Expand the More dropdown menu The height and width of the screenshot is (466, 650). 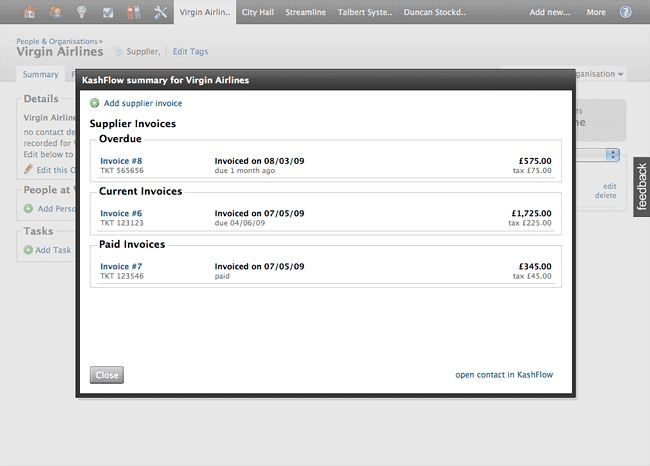pyautogui.click(x=599, y=12)
